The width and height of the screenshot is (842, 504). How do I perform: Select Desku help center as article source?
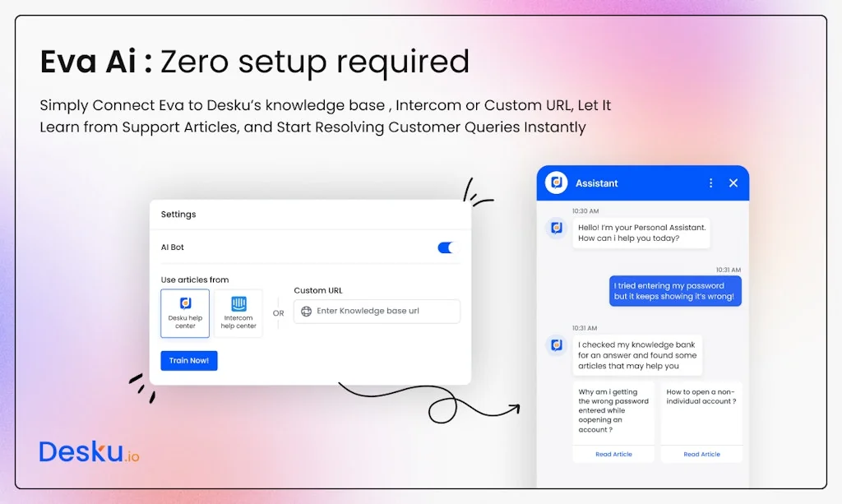point(185,312)
